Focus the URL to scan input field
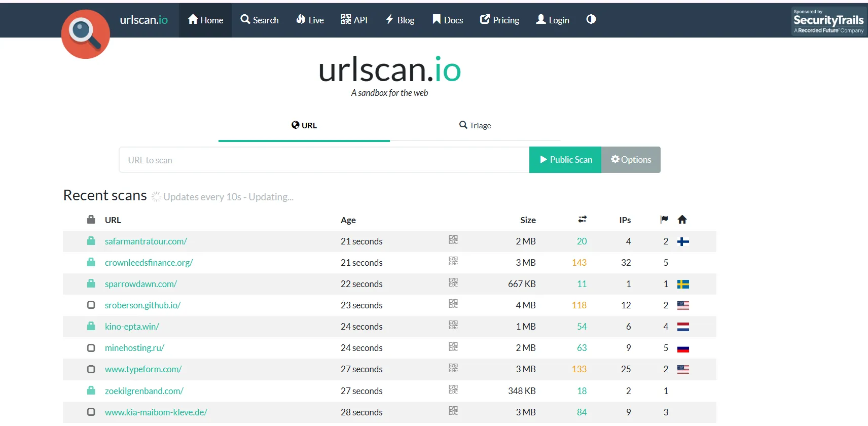This screenshot has width=868, height=426. 324,160
